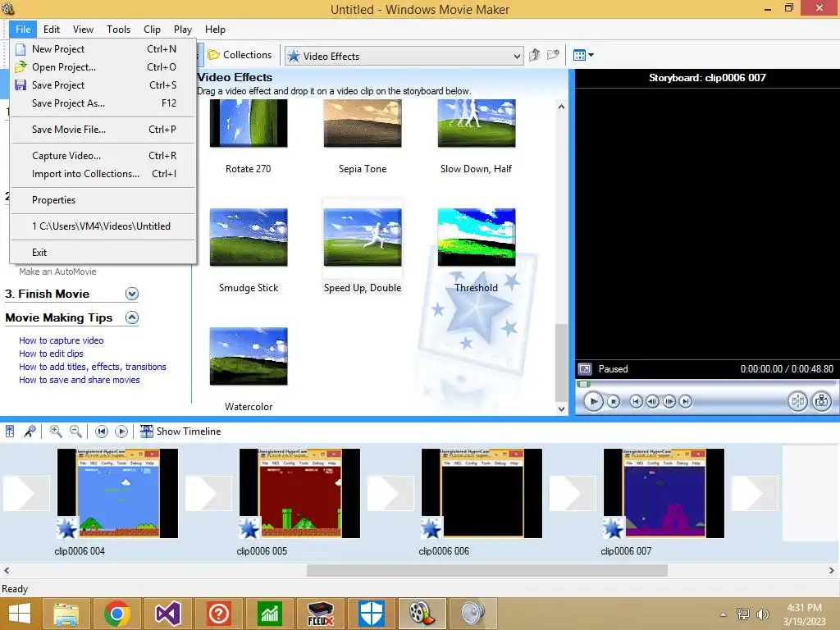Open the Tools menu
840x630 pixels.
[x=118, y=30]
